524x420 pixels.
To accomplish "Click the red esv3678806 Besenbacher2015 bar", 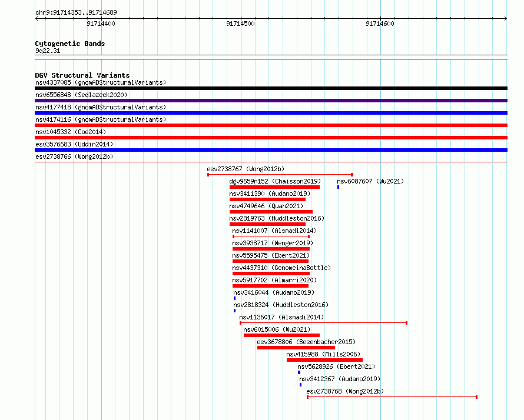I will tap(296, 348).
